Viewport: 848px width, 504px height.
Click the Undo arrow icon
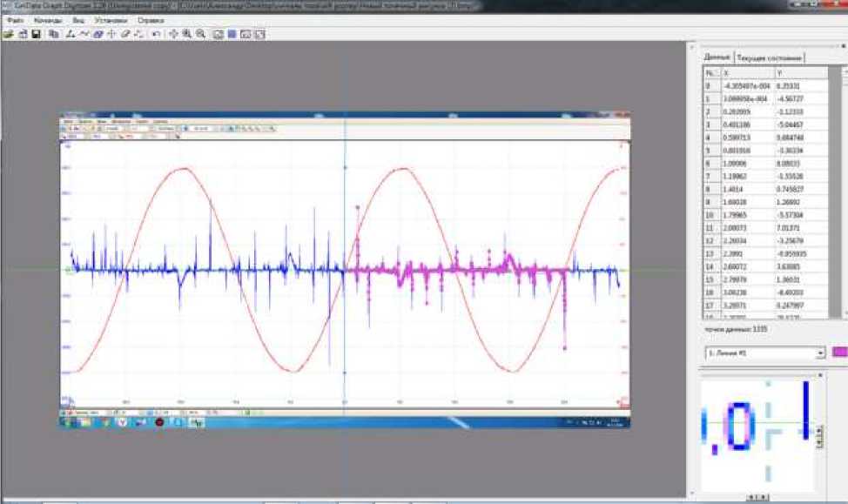coord(156,34)
